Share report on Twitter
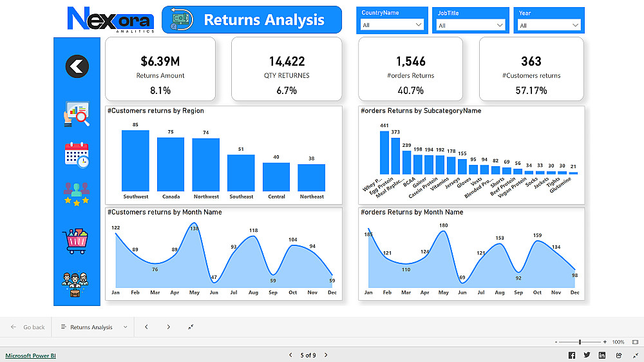This screenshot has height=362, width=644. (587, 355)
